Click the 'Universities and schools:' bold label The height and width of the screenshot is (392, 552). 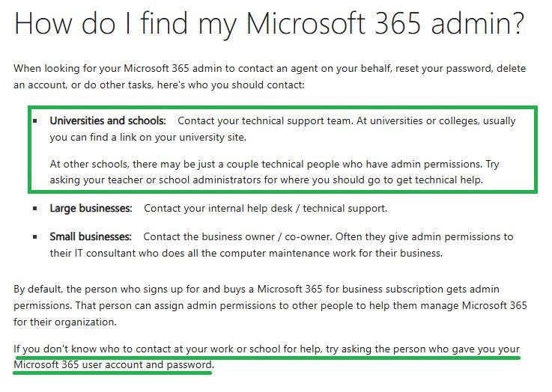[108, 120]
